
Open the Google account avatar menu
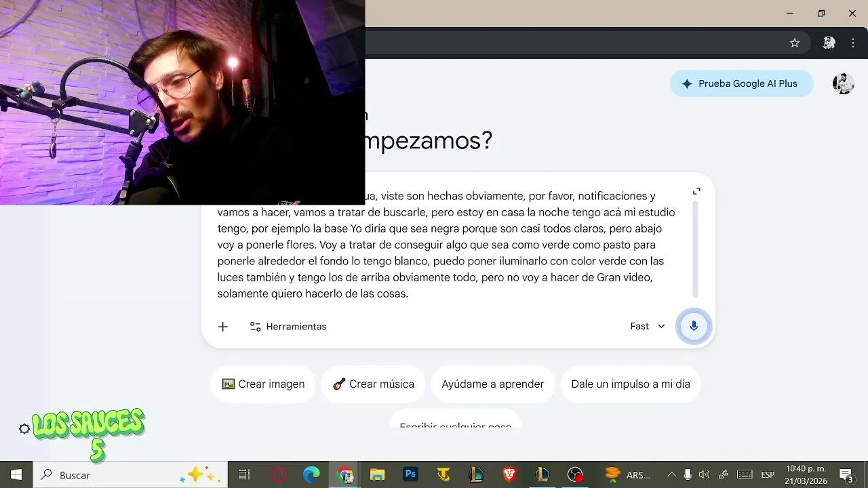click(843, 83)
